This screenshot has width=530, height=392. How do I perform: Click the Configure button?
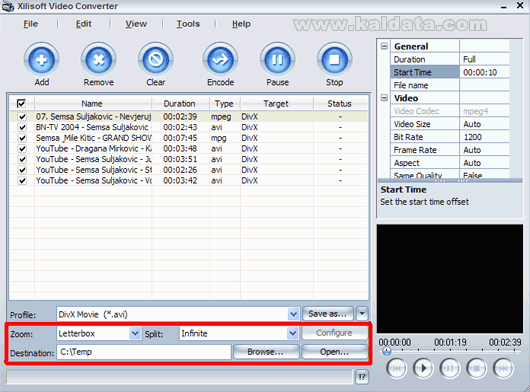334,333
